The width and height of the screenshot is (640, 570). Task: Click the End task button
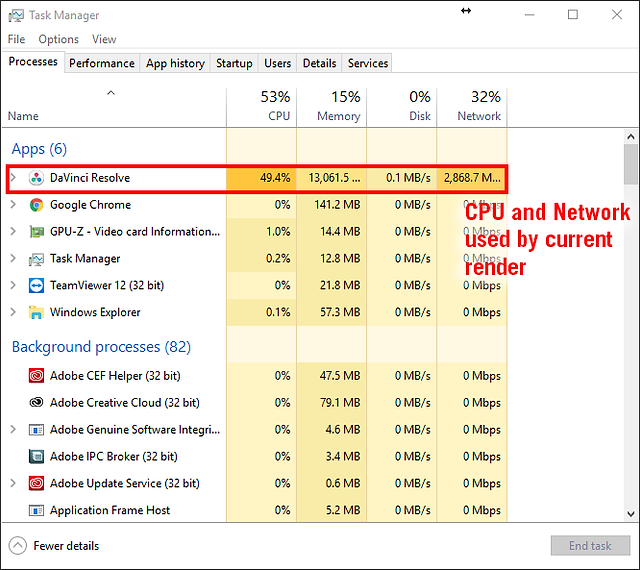590,546
